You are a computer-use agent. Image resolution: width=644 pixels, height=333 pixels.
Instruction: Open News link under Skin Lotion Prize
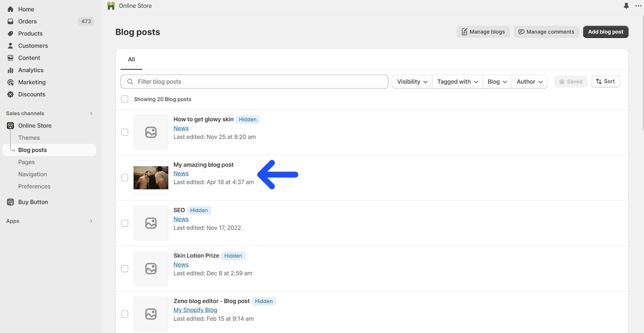tap(181, 265)
